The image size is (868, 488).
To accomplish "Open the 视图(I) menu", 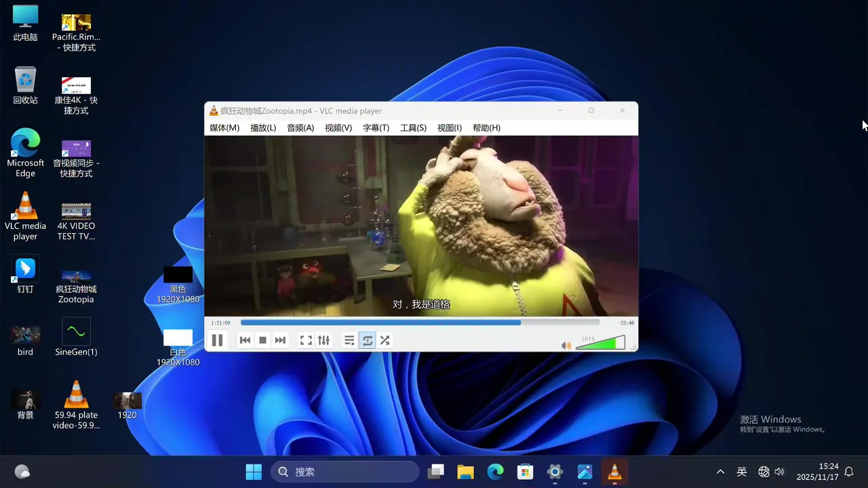I will click(450, 128).
